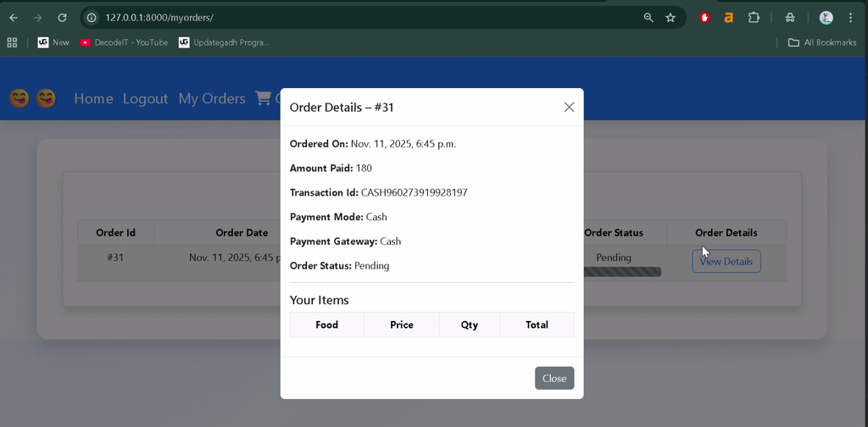Close the Order Details modal with X
The image size is (868, 427).
569,108
